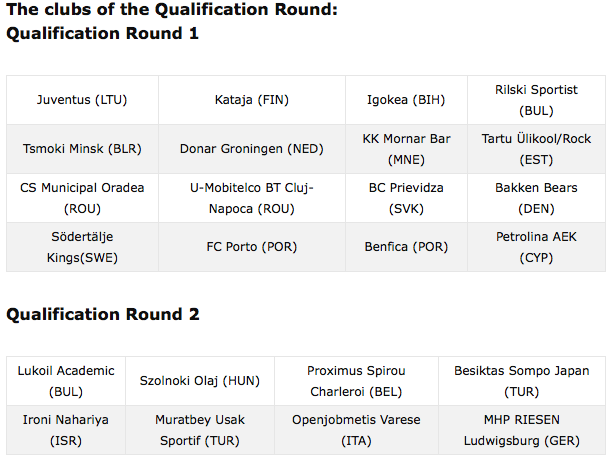Click the FC Porto (POR) cell

(252, 247)
